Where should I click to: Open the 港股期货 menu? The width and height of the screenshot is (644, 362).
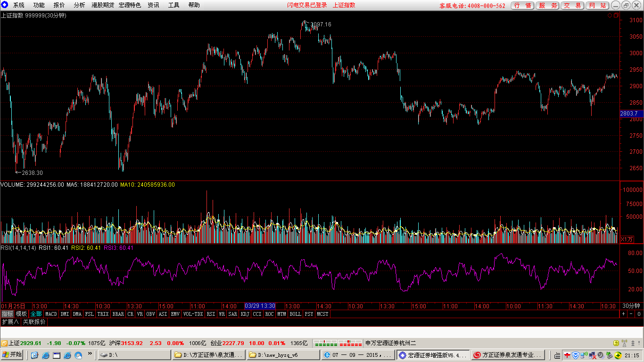pyautogui.click(x=102, y=5)
